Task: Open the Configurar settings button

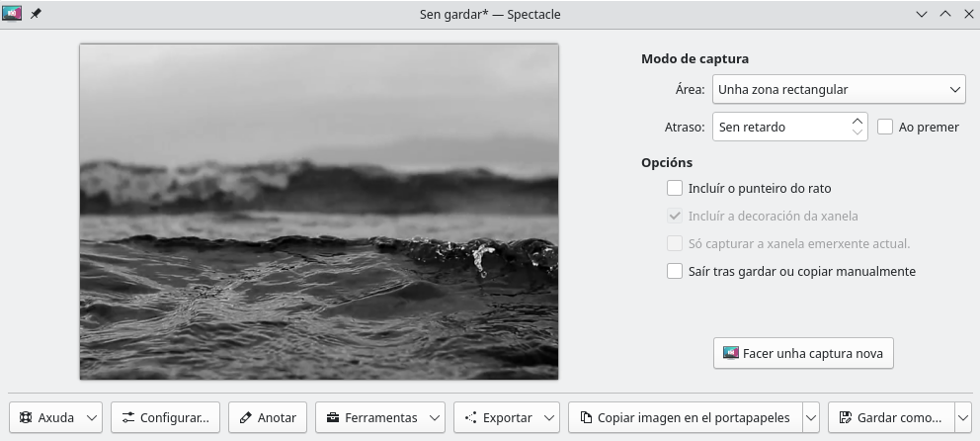Action: 165,417
